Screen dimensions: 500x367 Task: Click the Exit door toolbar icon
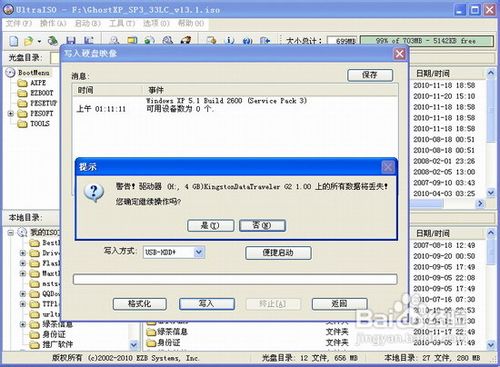pos(265,41)
